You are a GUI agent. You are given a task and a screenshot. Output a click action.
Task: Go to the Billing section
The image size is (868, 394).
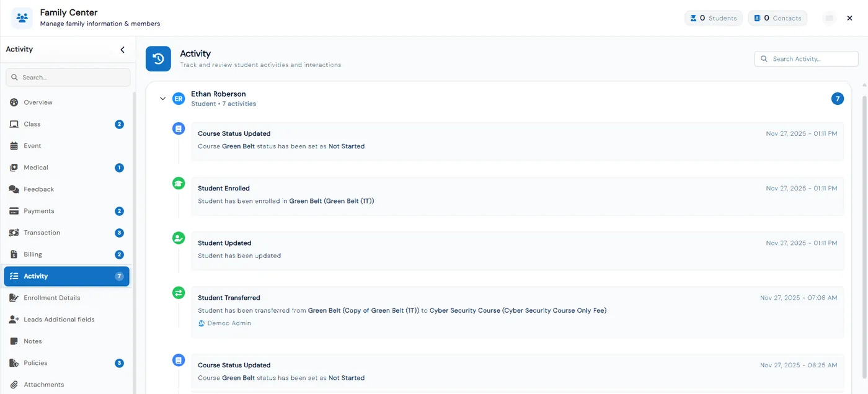click(x=67, y=254)
